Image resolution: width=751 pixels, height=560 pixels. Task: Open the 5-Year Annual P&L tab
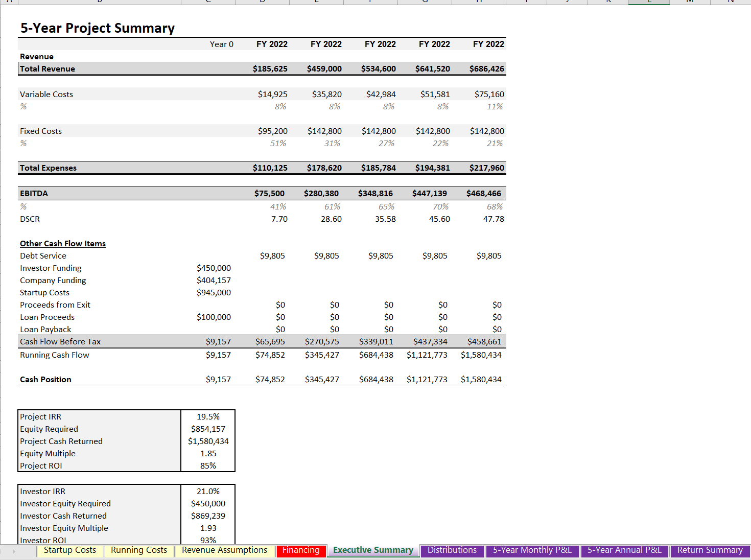pyautogui.click(x=624, y=550)
